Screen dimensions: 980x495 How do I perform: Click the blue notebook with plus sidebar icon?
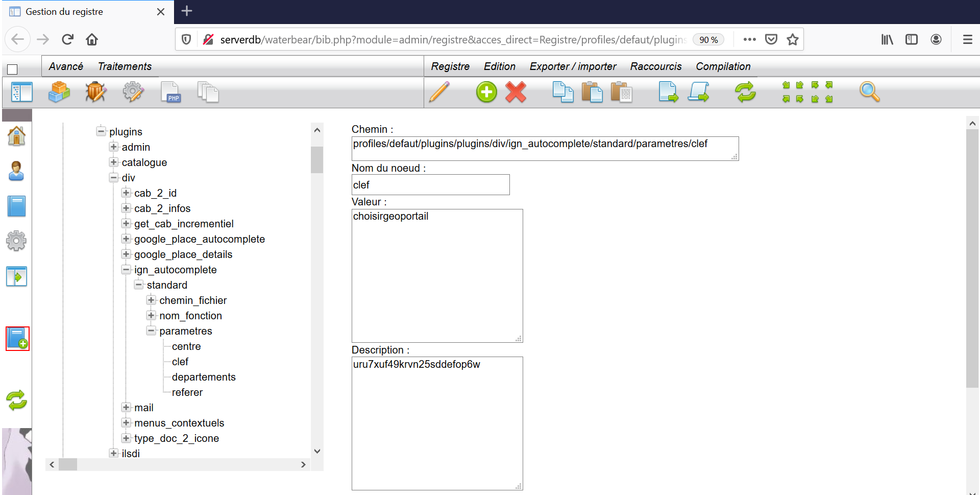tap(17, 339)
